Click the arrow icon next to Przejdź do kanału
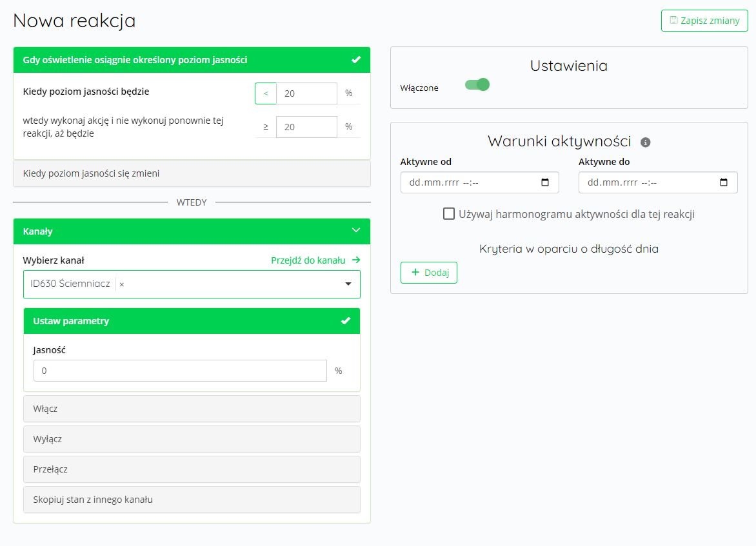The height and width of the screenshot is (546, 756). (x=356, y=260)
